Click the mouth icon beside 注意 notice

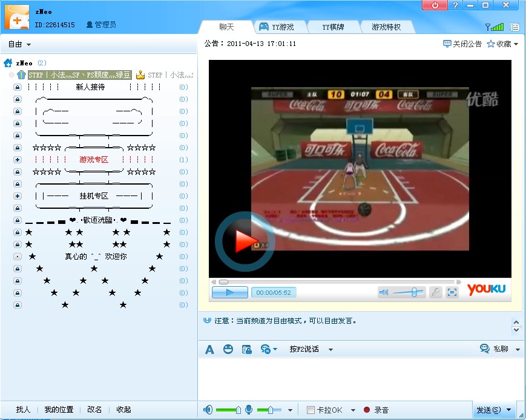[208, 320]
